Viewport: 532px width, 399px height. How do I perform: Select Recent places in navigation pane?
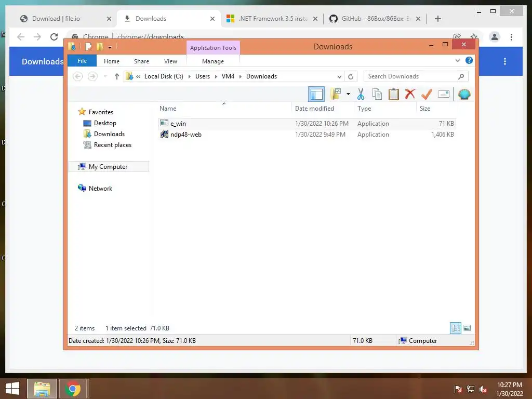point(112,145)
